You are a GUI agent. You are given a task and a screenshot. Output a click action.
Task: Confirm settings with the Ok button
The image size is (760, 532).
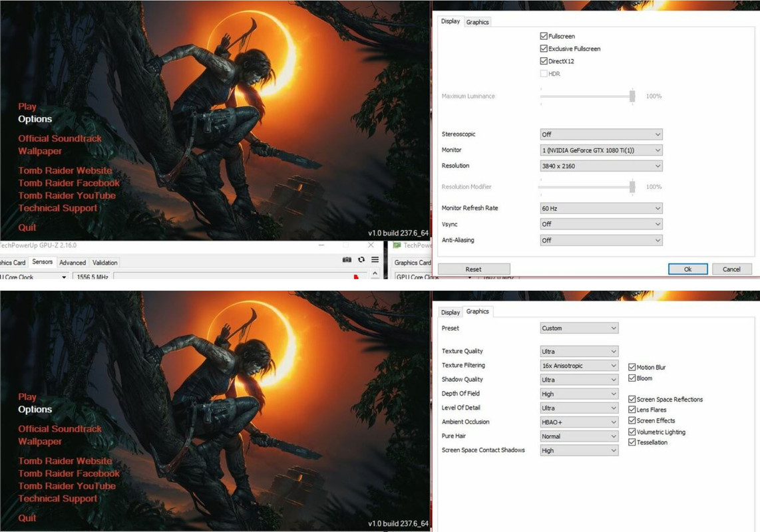[x=687, y=269]
